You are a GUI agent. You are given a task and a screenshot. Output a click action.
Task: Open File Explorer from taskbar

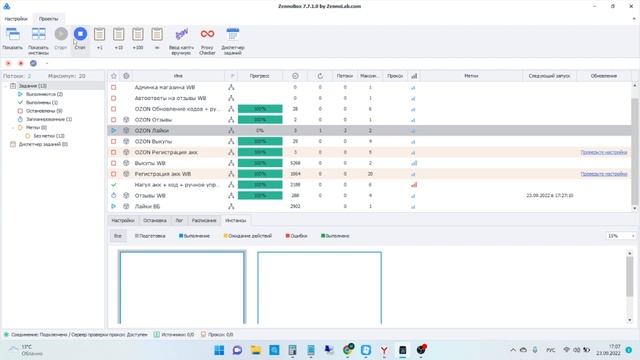click(x=256, y=350)
